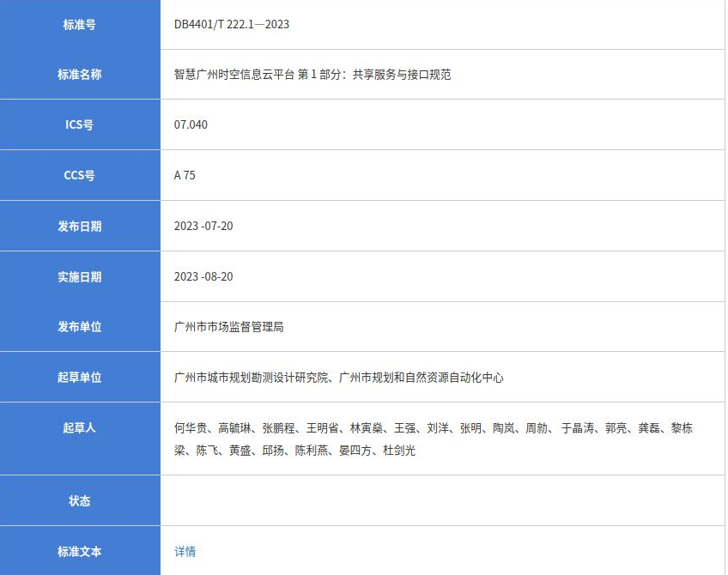Image resolution: width=728 pixels, height=575 pixels.
Task: Select the issuing unit 广州市市场监督管理局
Action: (x=229, y=327)
